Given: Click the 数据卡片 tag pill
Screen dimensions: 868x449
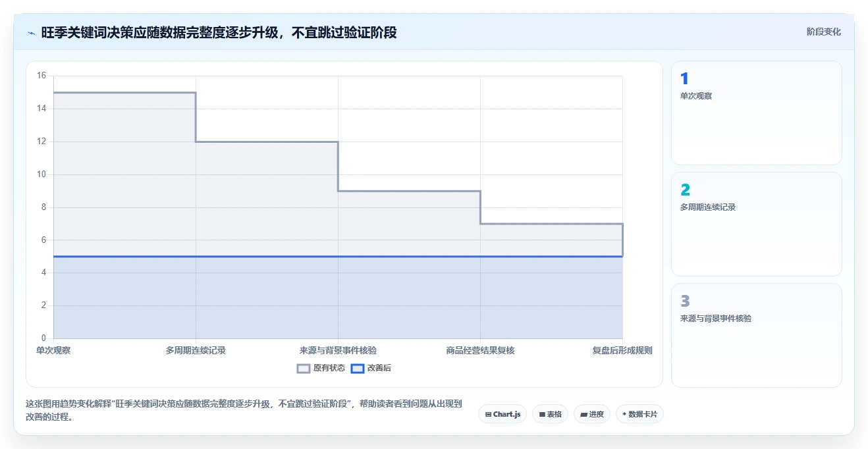Looking at the screenshot, I should point(639,414).
